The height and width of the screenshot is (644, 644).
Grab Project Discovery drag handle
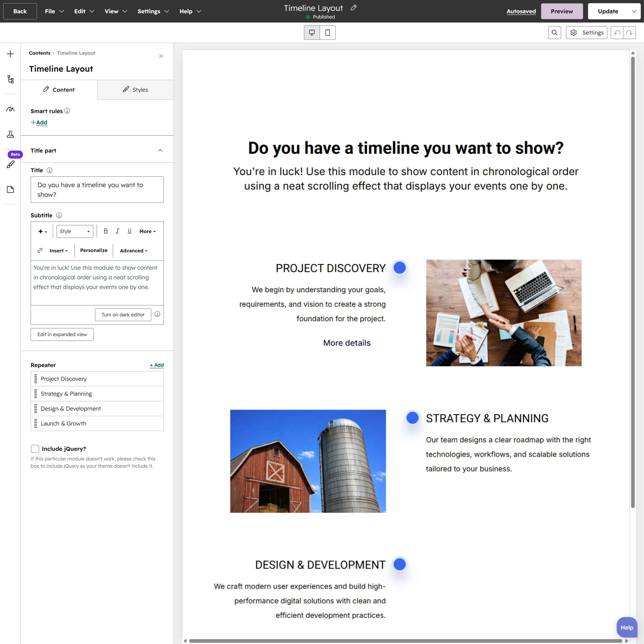[x=36, y=379]
